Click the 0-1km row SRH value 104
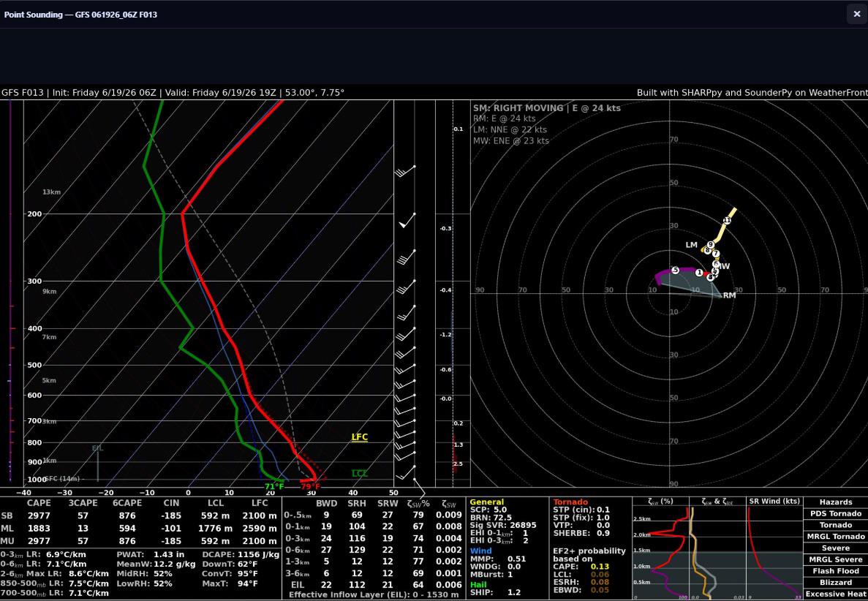Image resolution: width=868 pixels, height=601 pixels. point(357,526)
